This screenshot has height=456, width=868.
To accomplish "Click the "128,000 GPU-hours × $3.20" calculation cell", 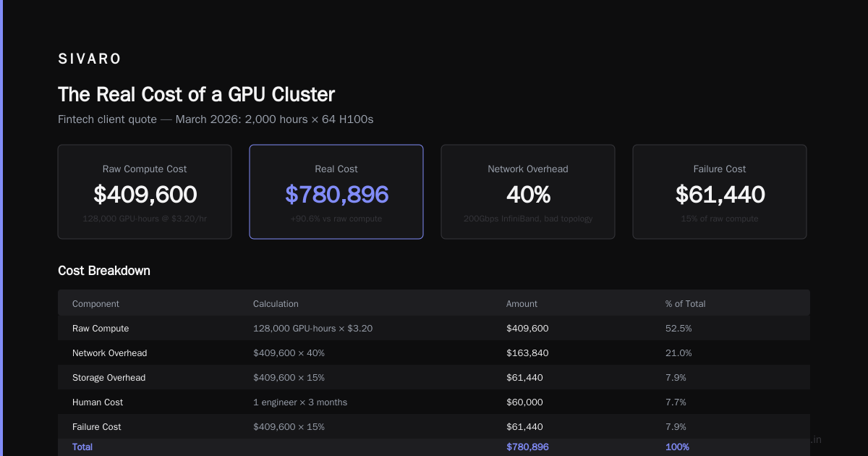I will (312, 329).
